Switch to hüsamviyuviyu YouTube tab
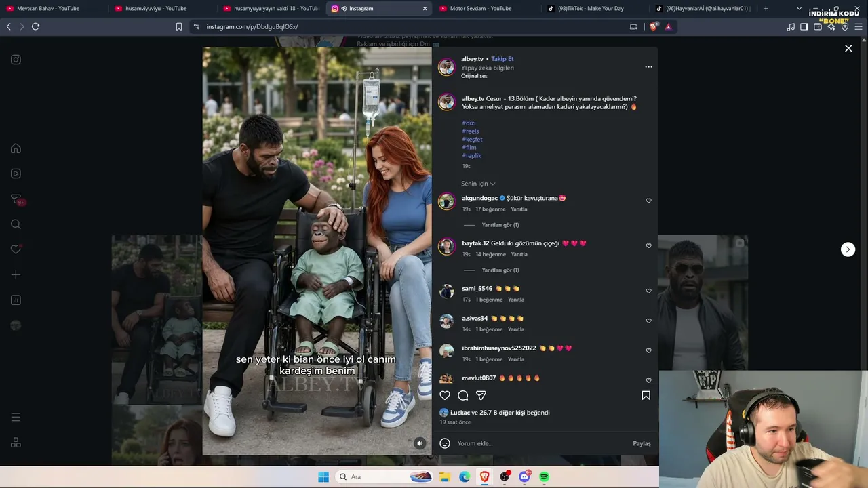The height and width of the screenshot is (488, 868). 163,9
